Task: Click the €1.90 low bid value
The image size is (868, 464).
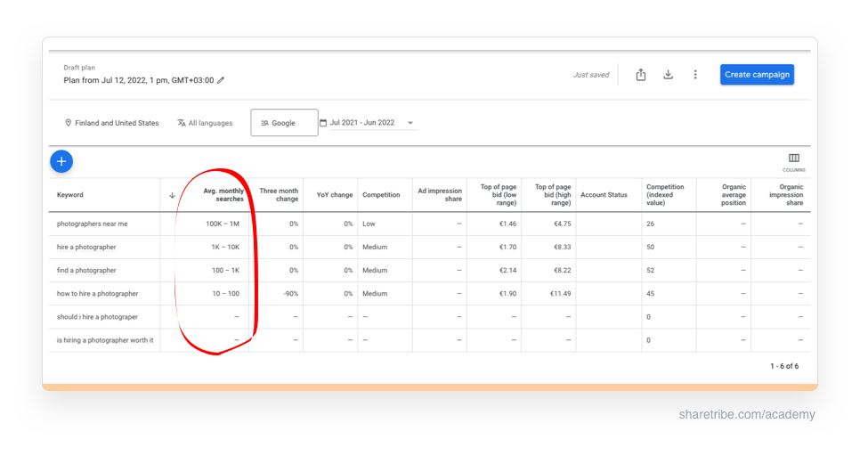Action: click(x=507, y=294)
